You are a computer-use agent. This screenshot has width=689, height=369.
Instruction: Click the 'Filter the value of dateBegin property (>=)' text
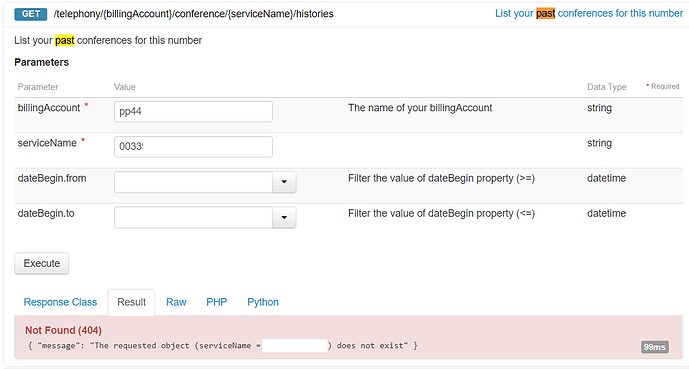tap(441, 178)
